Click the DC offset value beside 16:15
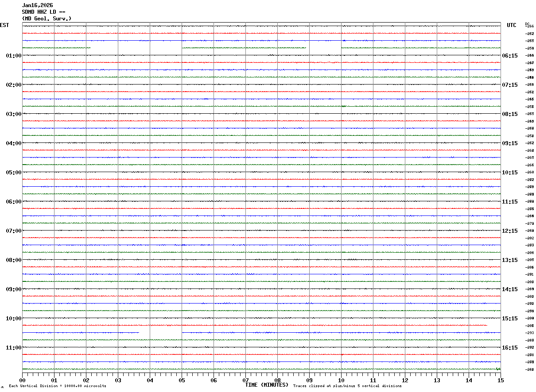The height and width of the screenshot is (392, 536). 529,347
